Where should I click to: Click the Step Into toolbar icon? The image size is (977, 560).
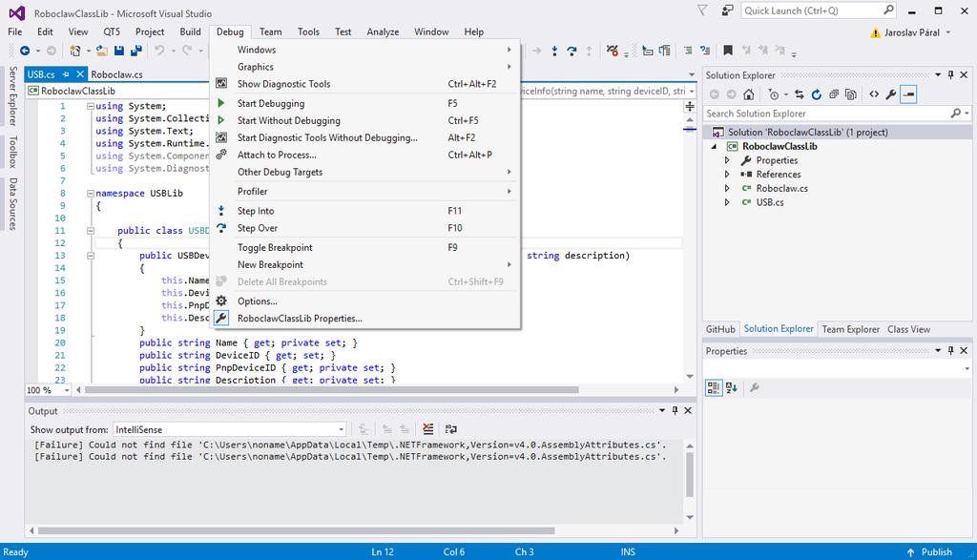(554, 52)
